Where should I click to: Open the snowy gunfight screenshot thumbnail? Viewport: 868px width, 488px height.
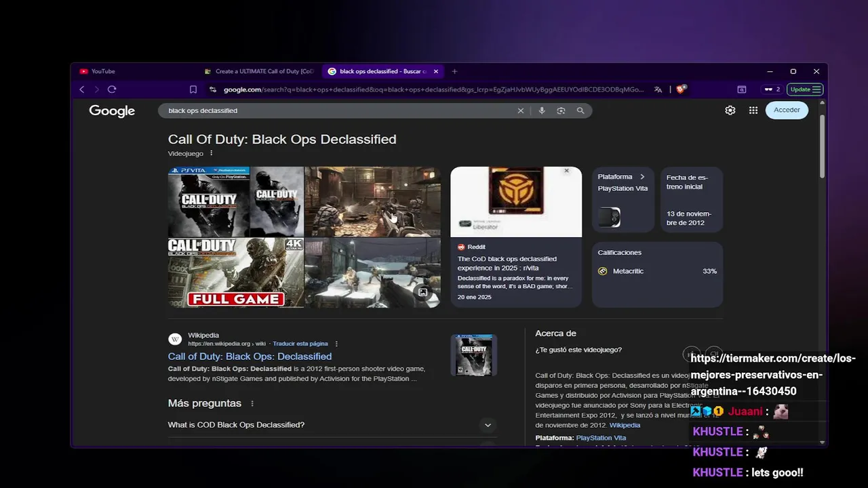pos(372,272)
